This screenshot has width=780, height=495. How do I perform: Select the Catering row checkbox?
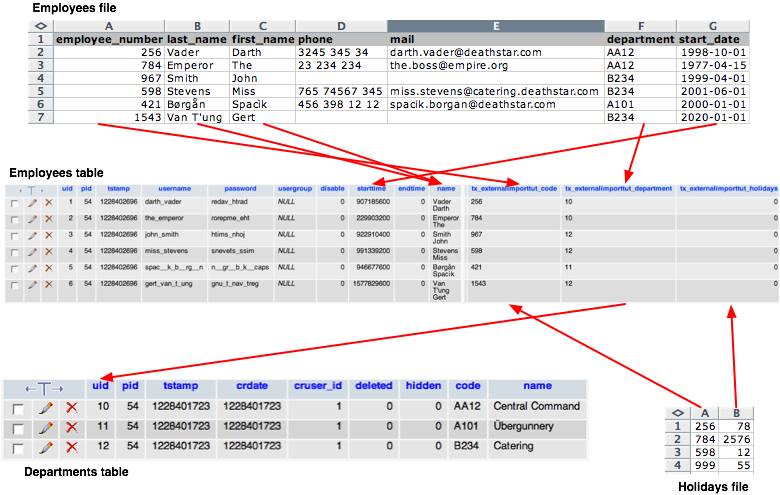(17, 446)
